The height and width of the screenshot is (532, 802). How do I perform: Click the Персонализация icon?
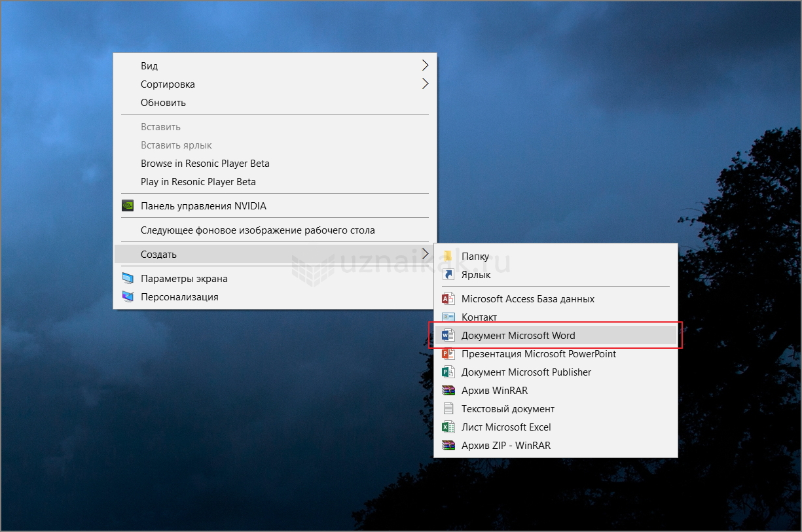tap(128, 297)
